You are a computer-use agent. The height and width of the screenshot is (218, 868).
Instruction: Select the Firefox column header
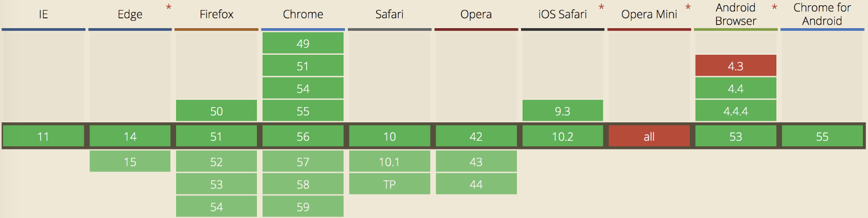pos(216,14)
